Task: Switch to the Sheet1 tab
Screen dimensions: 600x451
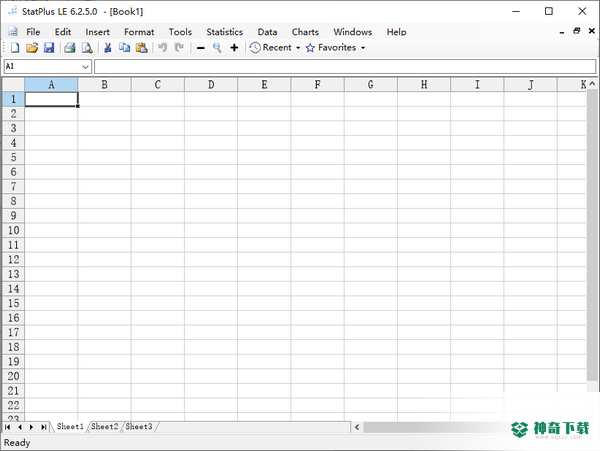Action: (x=70, y=426)
